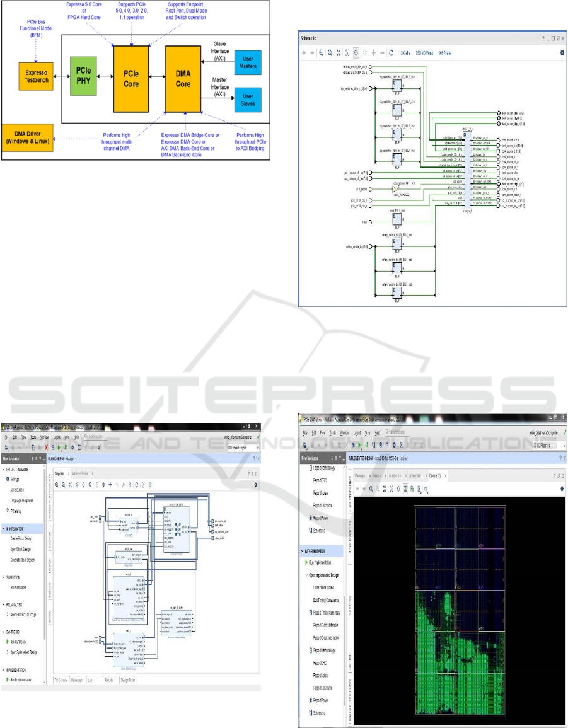The image size is (568, 728).
Task: Switch to the Address Editor tab
Action: coord(81,473)
